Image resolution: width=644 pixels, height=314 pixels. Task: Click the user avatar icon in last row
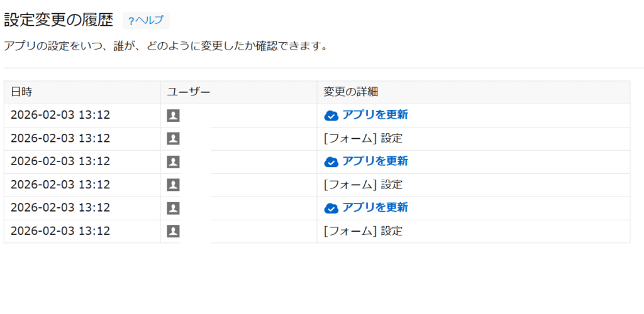pos(174,231)
